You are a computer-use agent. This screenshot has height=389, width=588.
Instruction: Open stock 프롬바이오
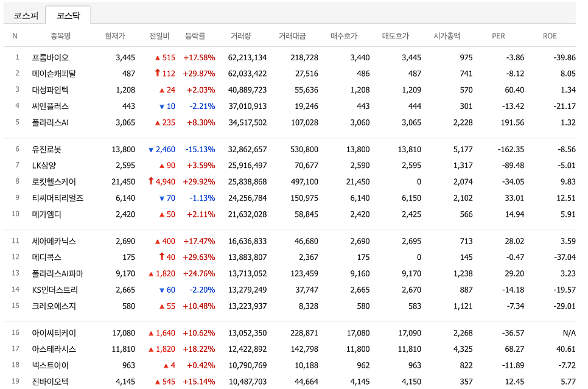51,57
